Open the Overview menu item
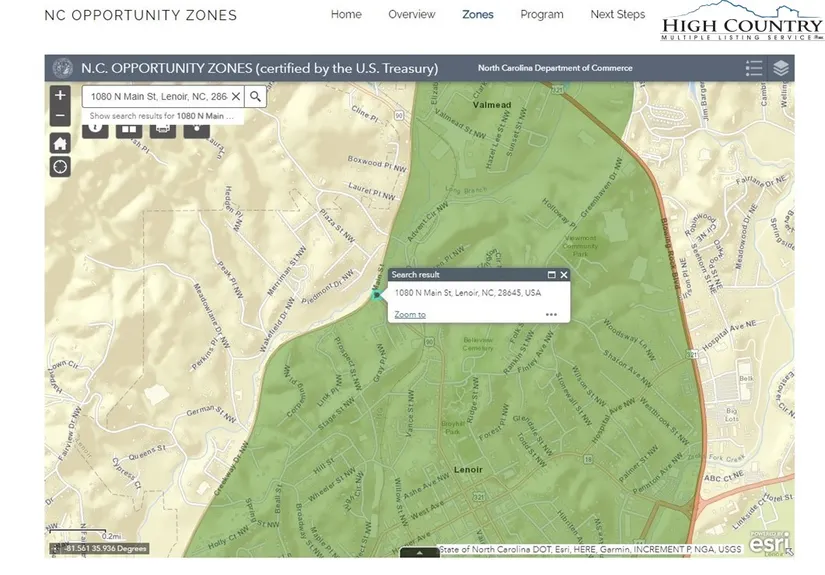 click(411, 15)
